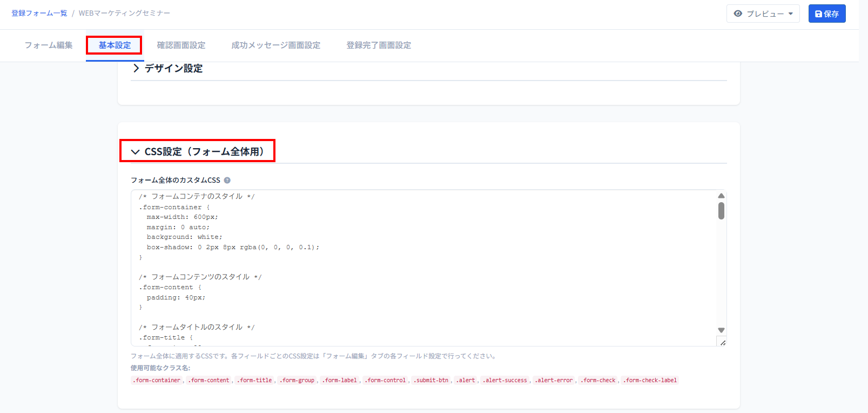The image size is (868, 413).
Task: Click the CSS editor scrollbar thumb
Action: click(721, 211)
